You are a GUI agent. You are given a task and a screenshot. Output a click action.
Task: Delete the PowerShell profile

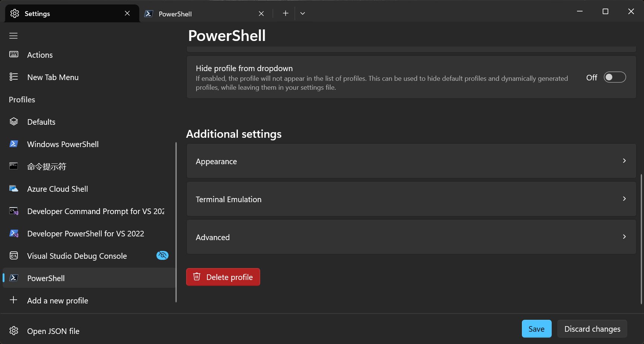[x=223, y=277]
